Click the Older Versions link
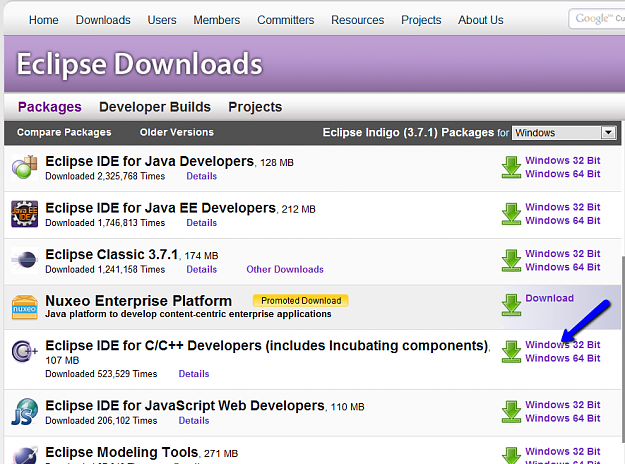Viewport: 625px width, 464px height. coord(177,132)
